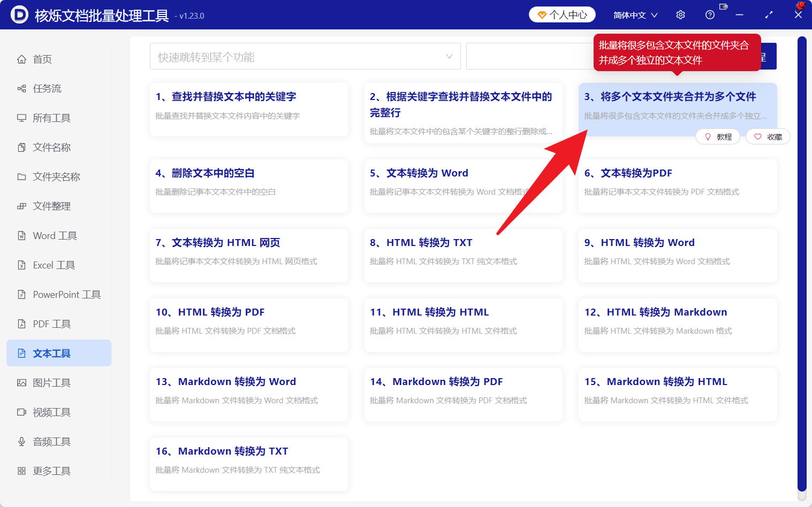Click the 教程 tutorial button
The height and width of the screenshot is (507, 812).
[718, 137]
